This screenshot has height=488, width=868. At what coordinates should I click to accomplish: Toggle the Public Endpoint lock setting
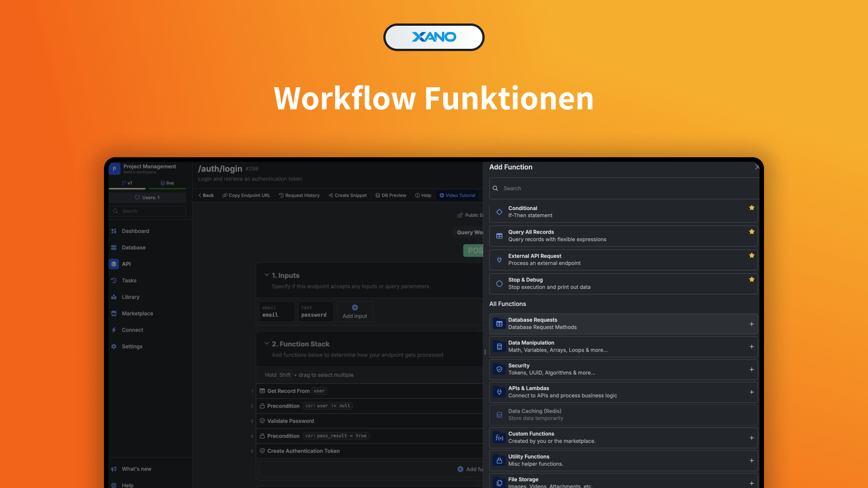tap(470, 215)
